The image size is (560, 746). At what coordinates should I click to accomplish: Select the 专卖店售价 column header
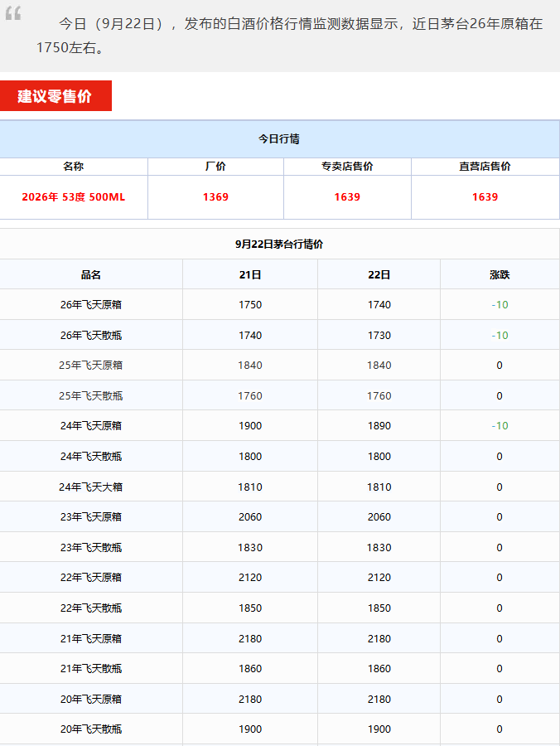pyautogui.click(x=347, y=166)
